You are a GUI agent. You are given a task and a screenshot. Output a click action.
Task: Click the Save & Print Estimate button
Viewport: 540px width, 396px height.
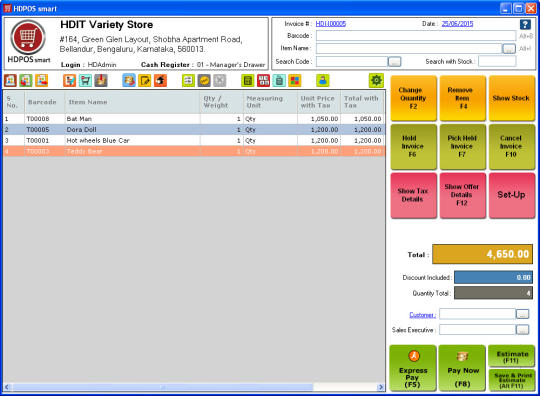[x=511, y=380]
